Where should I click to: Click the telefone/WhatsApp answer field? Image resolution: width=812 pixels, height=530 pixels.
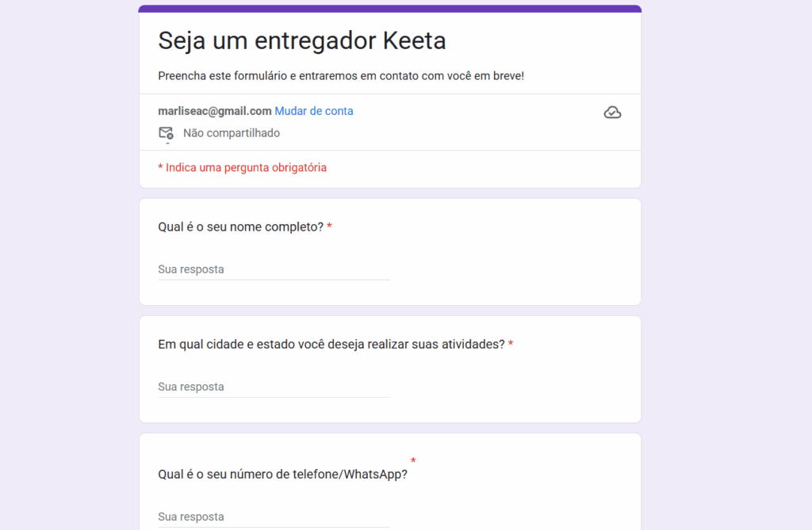[x=274, y=517]
